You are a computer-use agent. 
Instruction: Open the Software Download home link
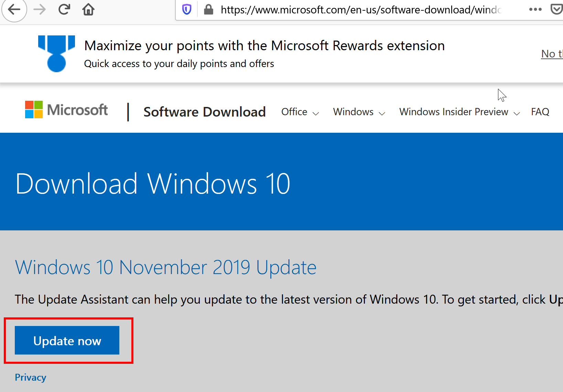[x=205, y=112]
